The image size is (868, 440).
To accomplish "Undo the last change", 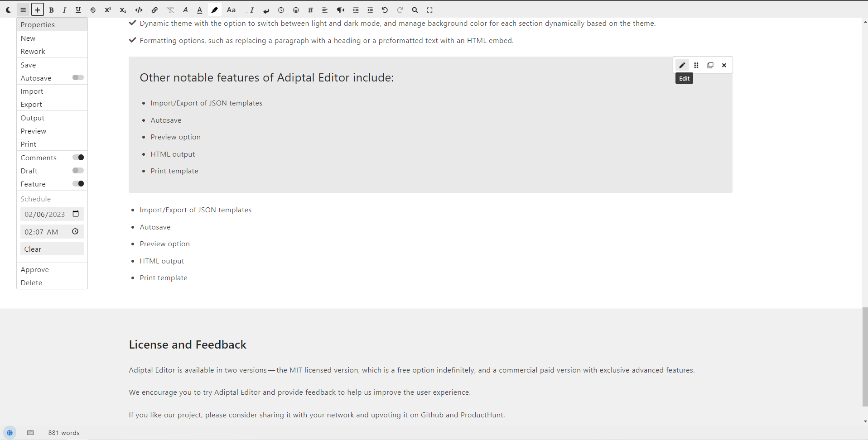I will click(385, 10).
